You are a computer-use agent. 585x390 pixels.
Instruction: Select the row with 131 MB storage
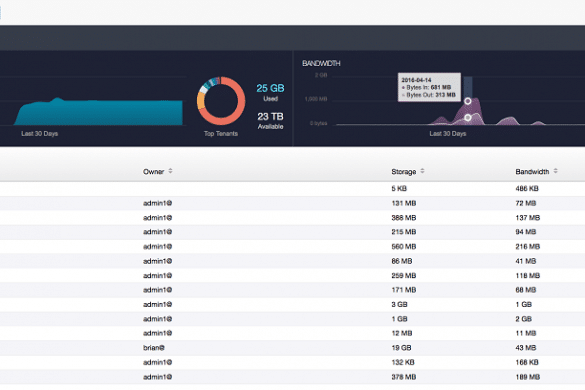(x=292, y=203)
